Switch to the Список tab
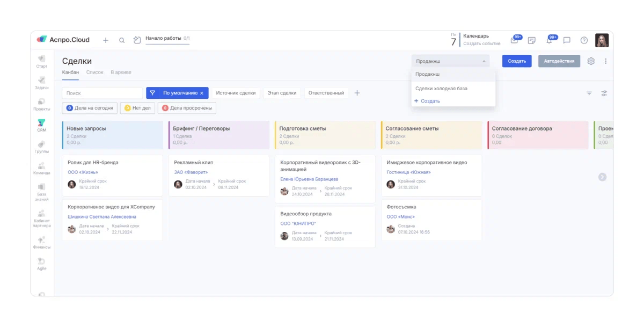Screen dimensions: 644x327 click(94, 72)
